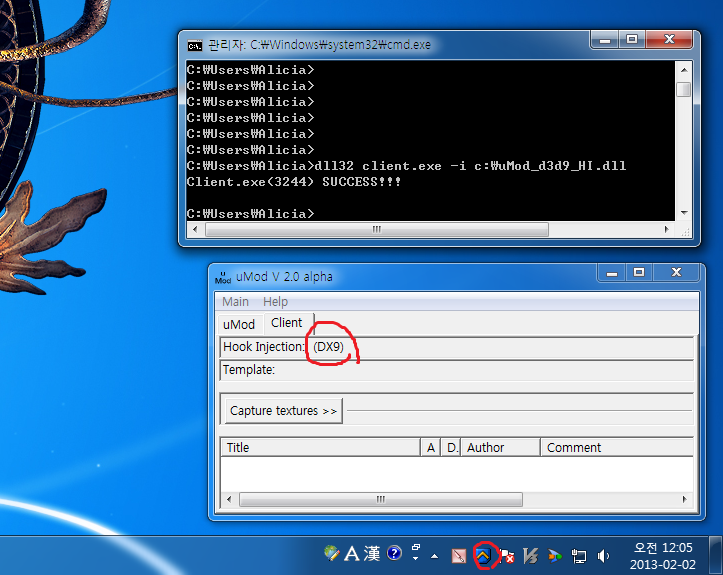
Task: Click the uMod title bar icon
Action: pyautogui.click(x=223, y=276)
